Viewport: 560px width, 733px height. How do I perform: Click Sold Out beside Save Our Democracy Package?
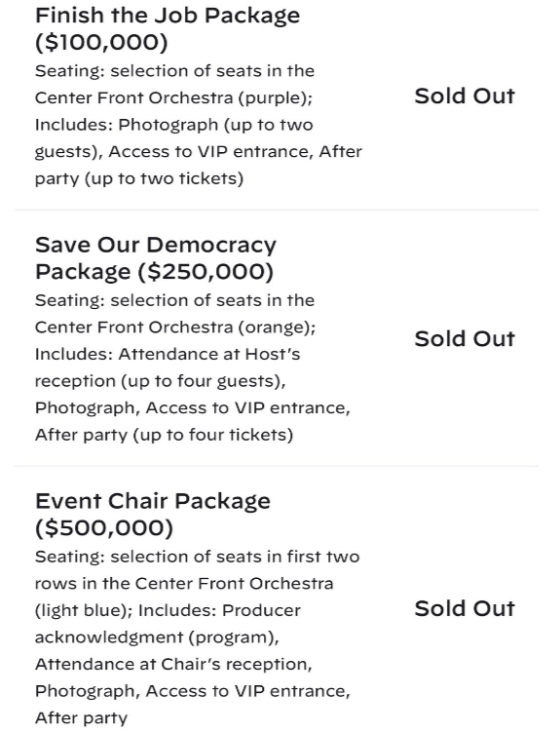pos(465,339)
